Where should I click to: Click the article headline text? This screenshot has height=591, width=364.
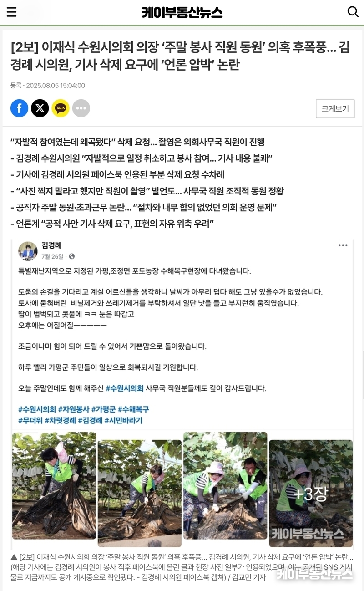[x=180, y=56]
